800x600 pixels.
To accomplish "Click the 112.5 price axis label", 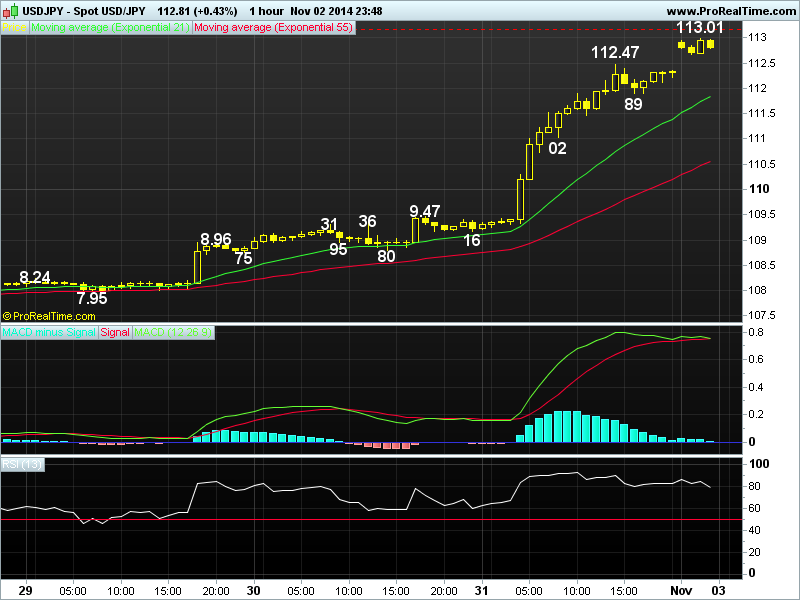I will tap(762, 63).
